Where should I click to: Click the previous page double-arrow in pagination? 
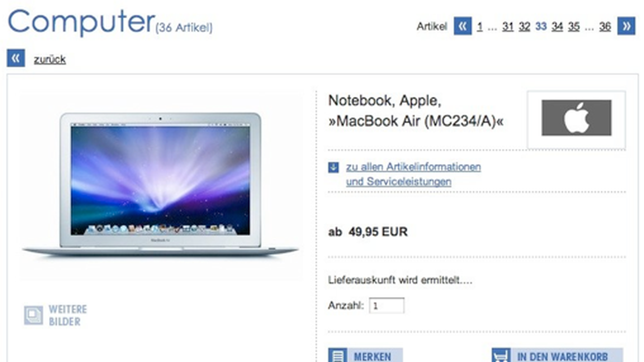point(463,26)
